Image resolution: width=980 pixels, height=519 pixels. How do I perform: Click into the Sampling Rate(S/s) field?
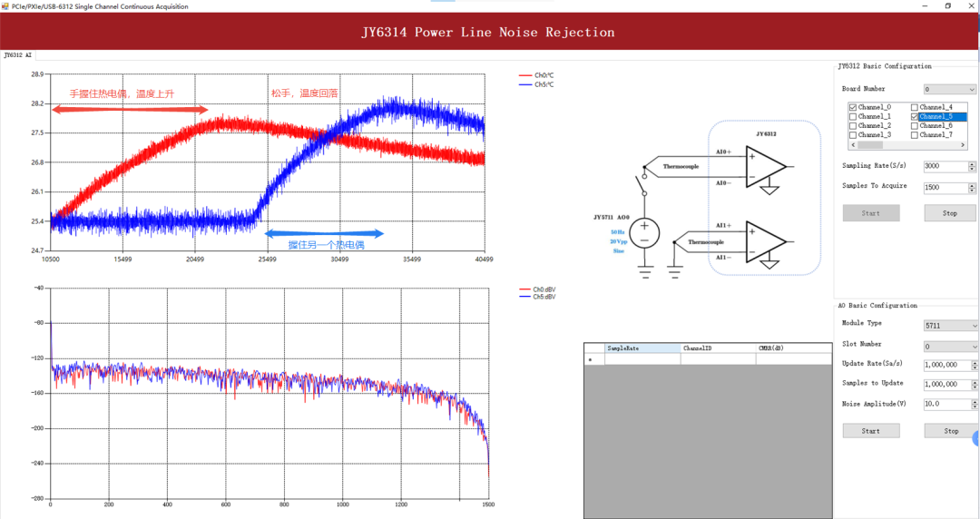tap(946, 166)
